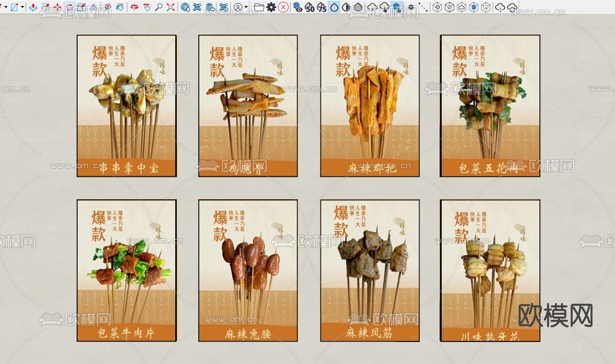
Task: Toggle the highlighted water-drop transparency mode
Action: (334, 6)
